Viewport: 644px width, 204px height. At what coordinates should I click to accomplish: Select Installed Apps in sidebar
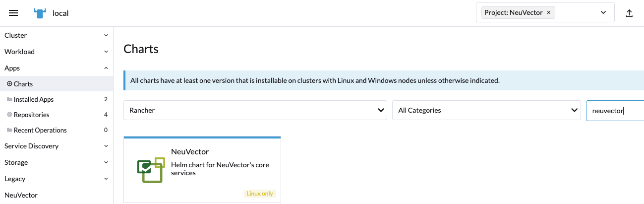click(34, 99)
